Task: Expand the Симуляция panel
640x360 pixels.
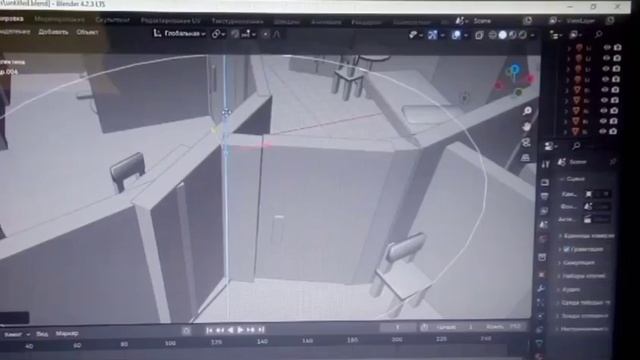Action: [577, 263]
